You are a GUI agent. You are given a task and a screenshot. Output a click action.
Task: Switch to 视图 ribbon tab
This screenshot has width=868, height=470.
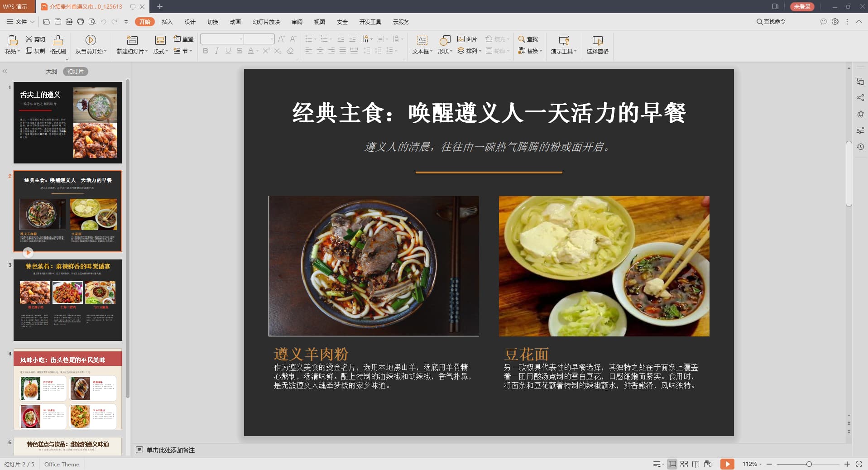pos(320,22)
